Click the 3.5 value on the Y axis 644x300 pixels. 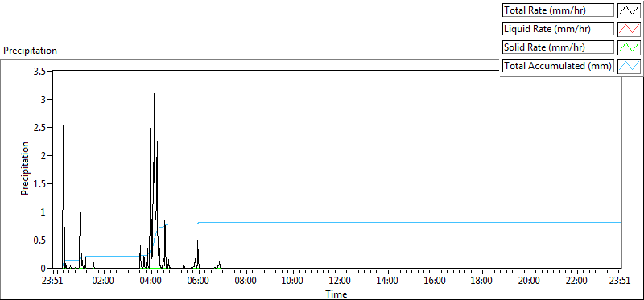41,71
